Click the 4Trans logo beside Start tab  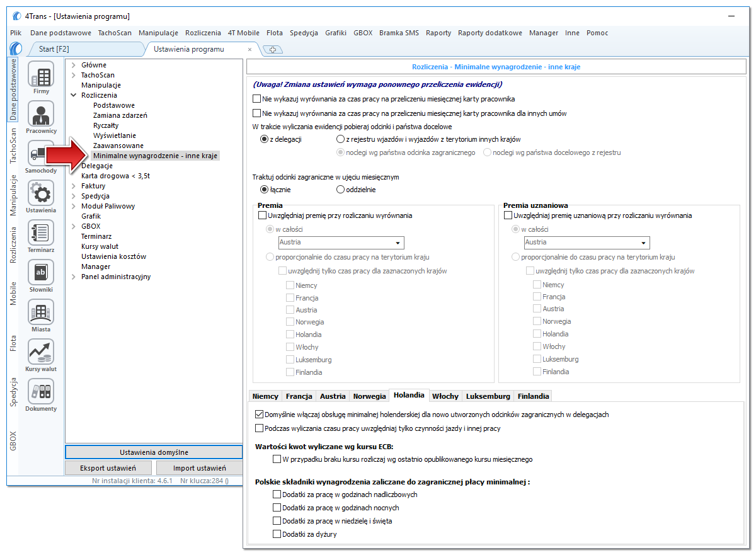(16, 49)
